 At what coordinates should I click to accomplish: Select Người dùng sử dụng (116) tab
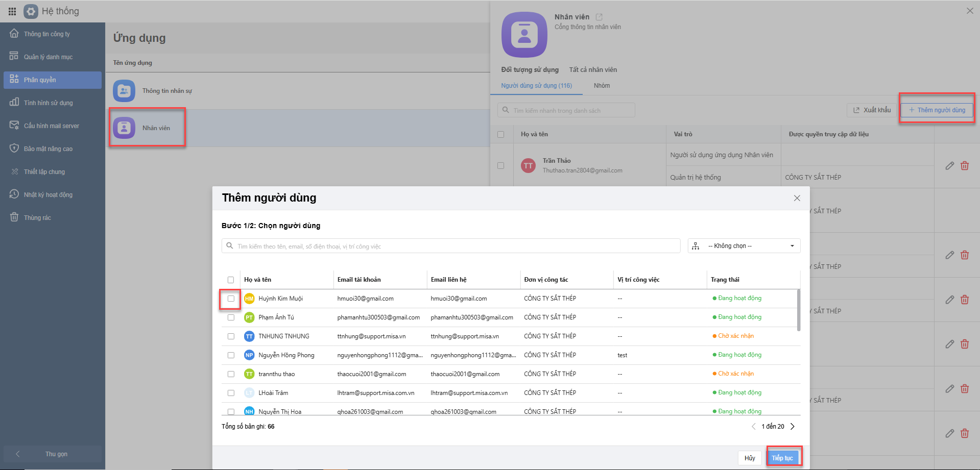tap(536, 86)
